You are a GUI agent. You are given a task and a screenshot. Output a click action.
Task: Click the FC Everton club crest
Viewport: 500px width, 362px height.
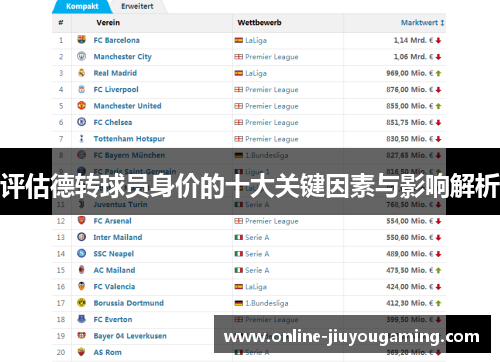click(81, 319)
